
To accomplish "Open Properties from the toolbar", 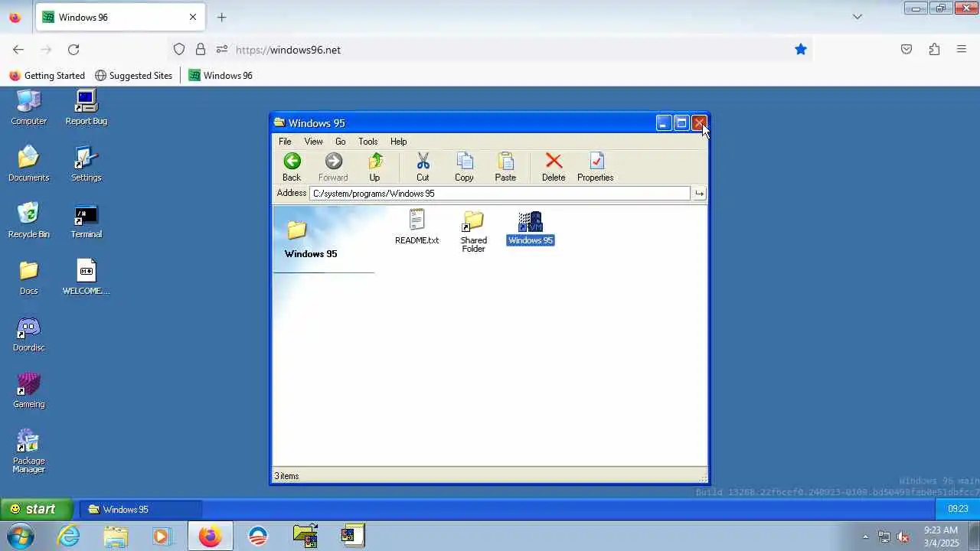I will point(595,167).
